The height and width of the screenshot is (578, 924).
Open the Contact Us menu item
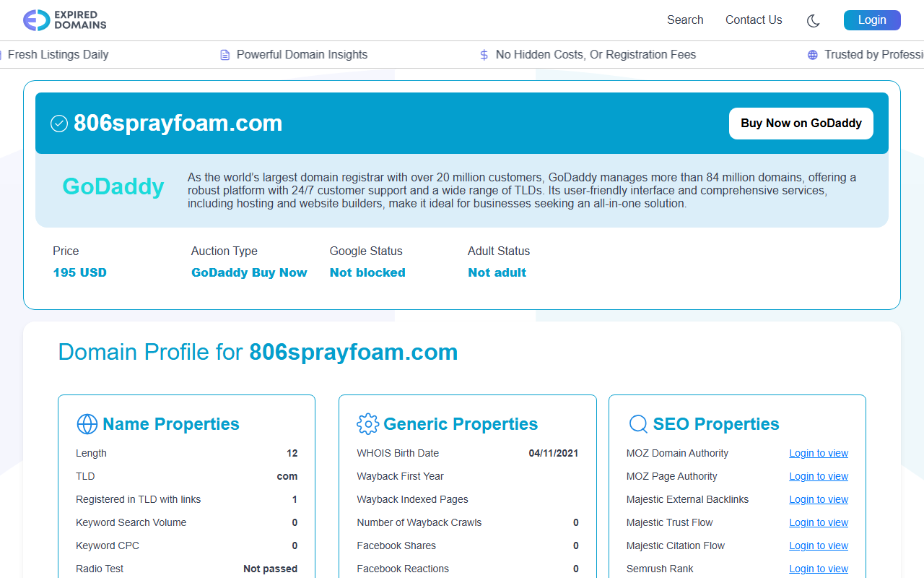[x=754, y=20]
